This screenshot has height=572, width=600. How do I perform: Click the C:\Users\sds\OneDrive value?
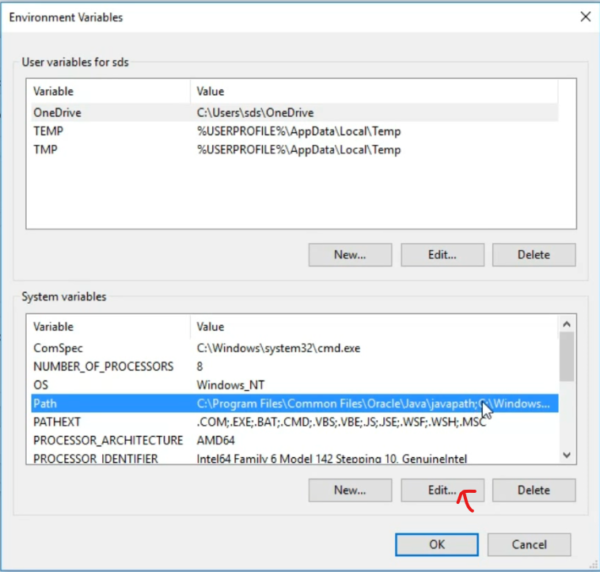pyautogui.click(x=255, y=112)
